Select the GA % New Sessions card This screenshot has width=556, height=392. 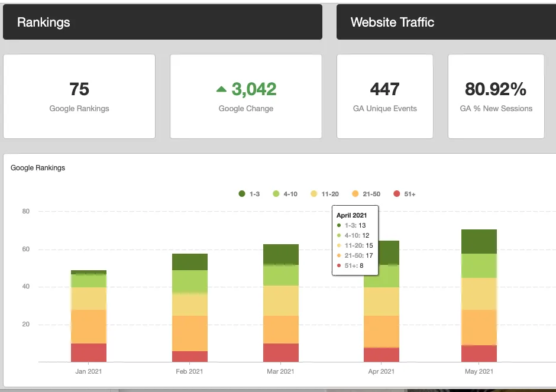coord(496,96)
